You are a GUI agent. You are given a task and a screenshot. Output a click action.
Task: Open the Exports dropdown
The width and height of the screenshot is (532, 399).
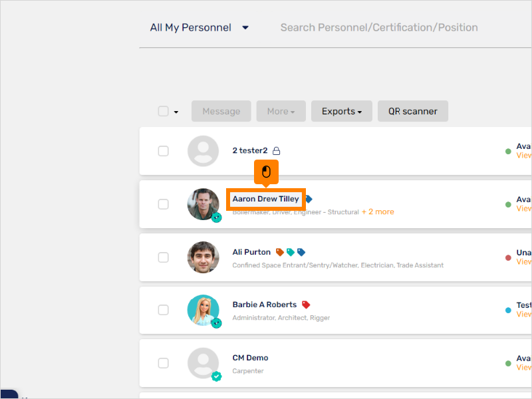click(341, 111)
